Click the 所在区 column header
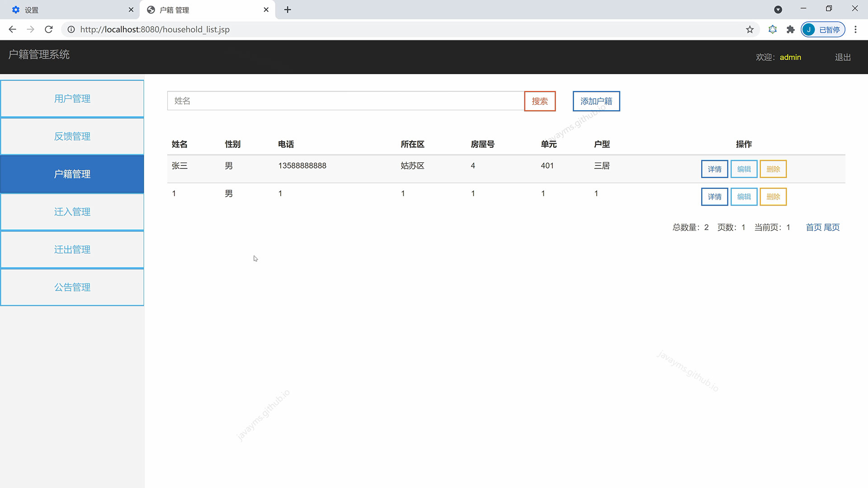This screenshot has width=868, height=488. coord(412,144)
